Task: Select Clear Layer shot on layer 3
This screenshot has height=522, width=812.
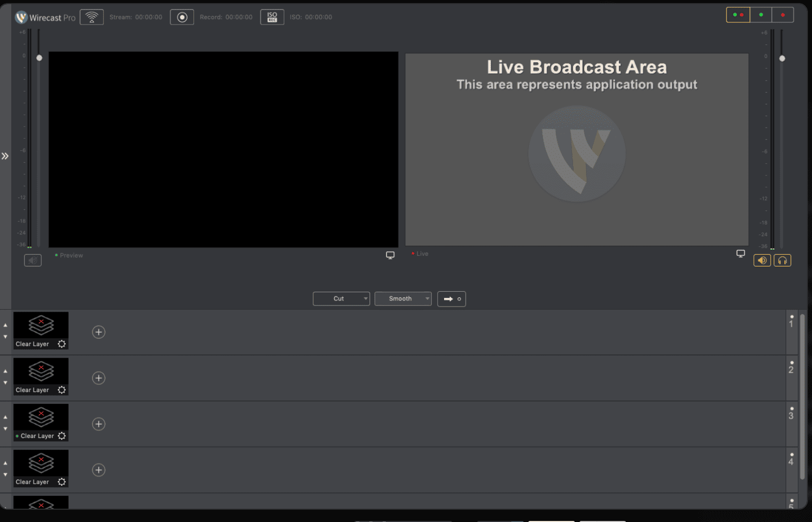Action: point(41,423)
